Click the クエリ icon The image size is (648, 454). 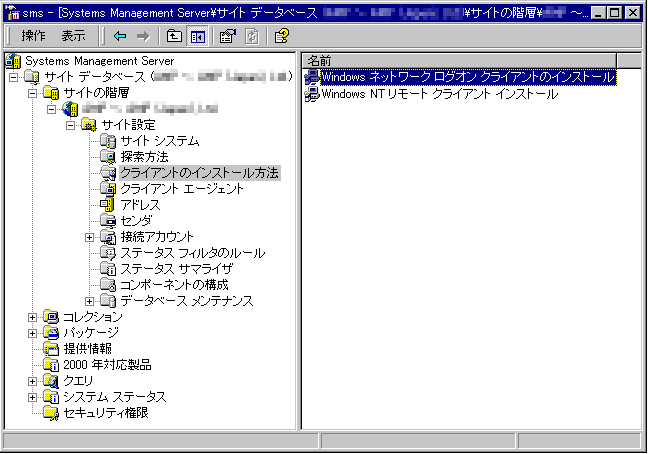pos(51,381)
